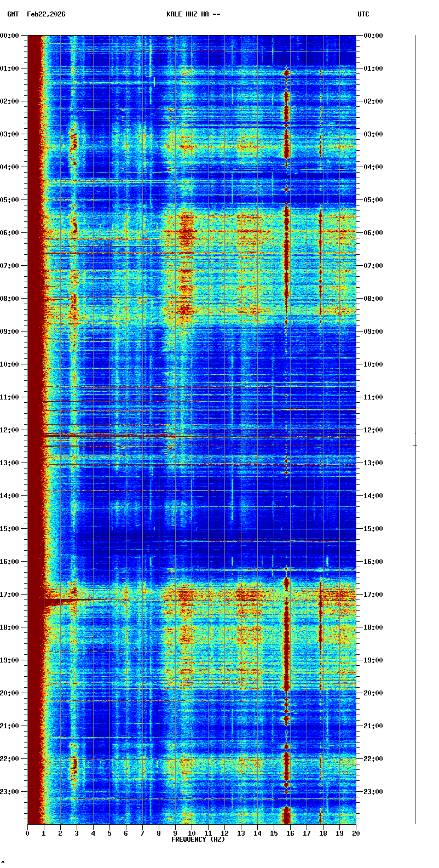Click the 10 tick label on frequency axis
This screenshot has width=439, height=868.
(192, 833)
